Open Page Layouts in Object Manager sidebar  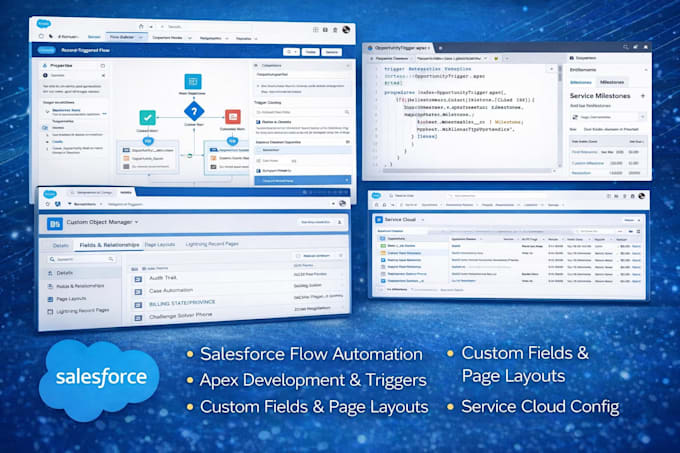pyautogui.click(x=72, y=299)
